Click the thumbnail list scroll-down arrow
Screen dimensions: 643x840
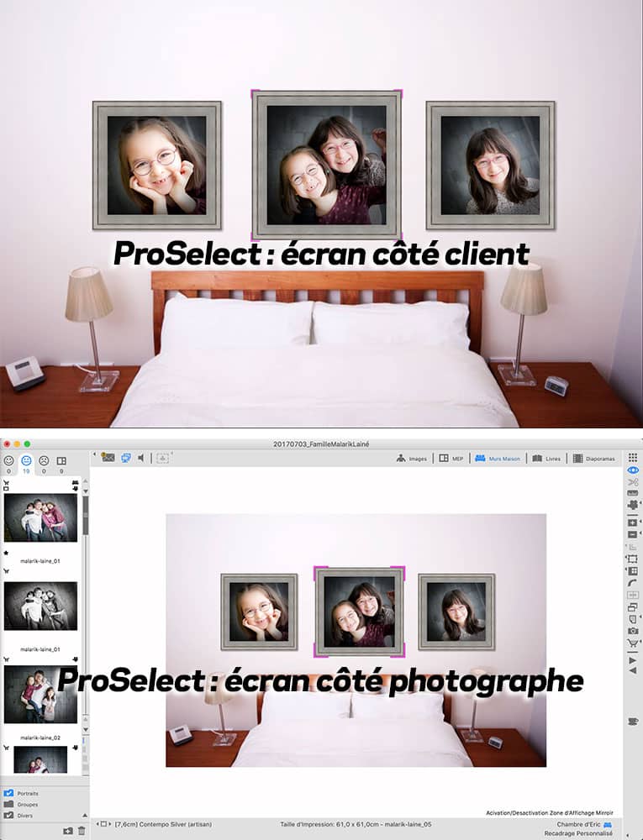85,730
